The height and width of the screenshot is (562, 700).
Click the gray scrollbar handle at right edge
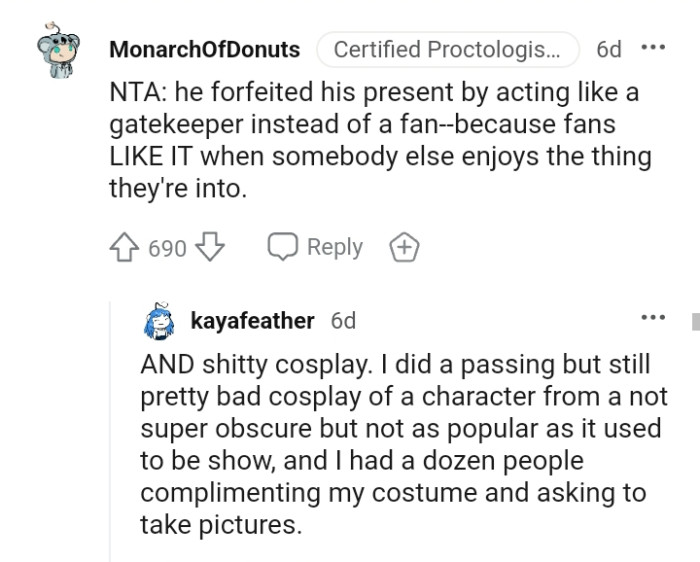[x=695, y=322]
